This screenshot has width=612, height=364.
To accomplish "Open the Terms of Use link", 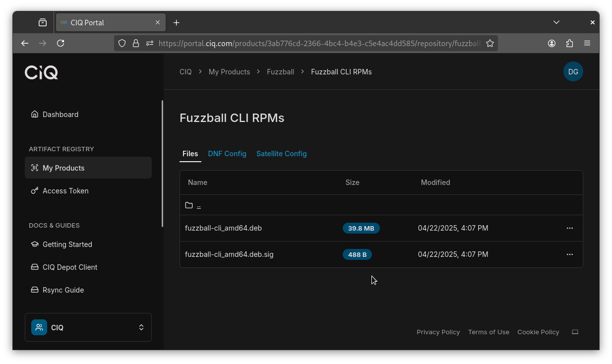I will pos(489,332).
